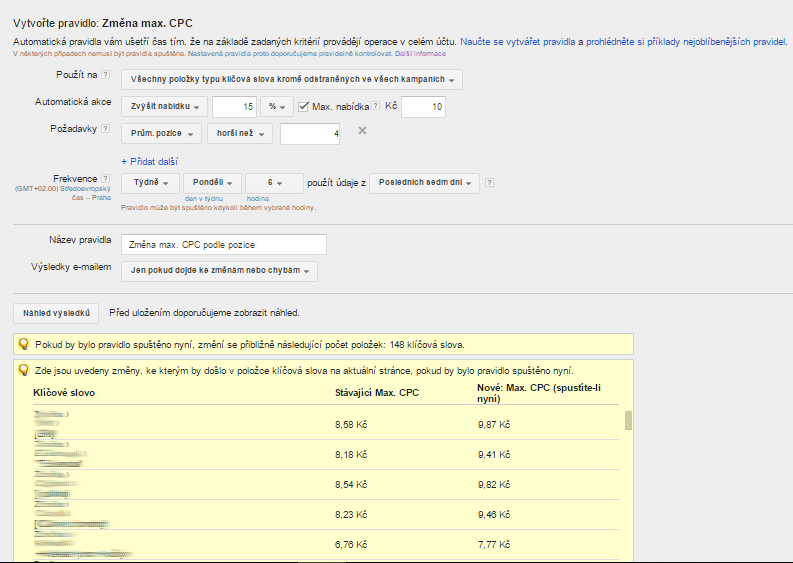Click the 9,41 Kč new CPC value
This screenshot has width=793, height=563.
tap(494, 454)
